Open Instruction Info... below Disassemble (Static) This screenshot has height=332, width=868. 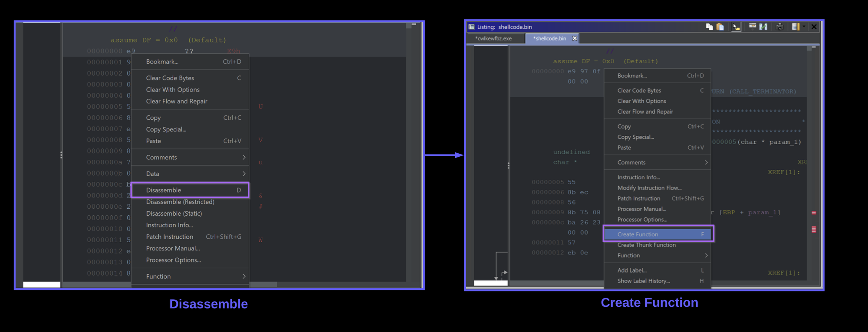point(190,225)
